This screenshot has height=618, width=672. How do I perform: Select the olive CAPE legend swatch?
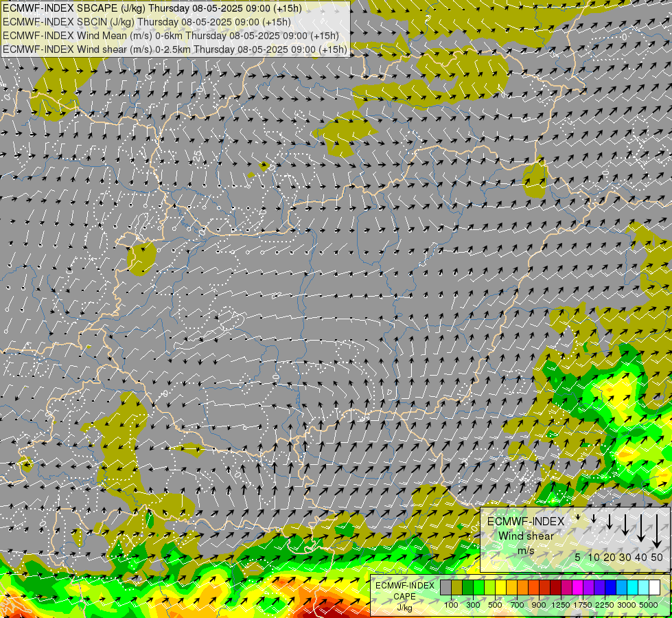point(457,588)
